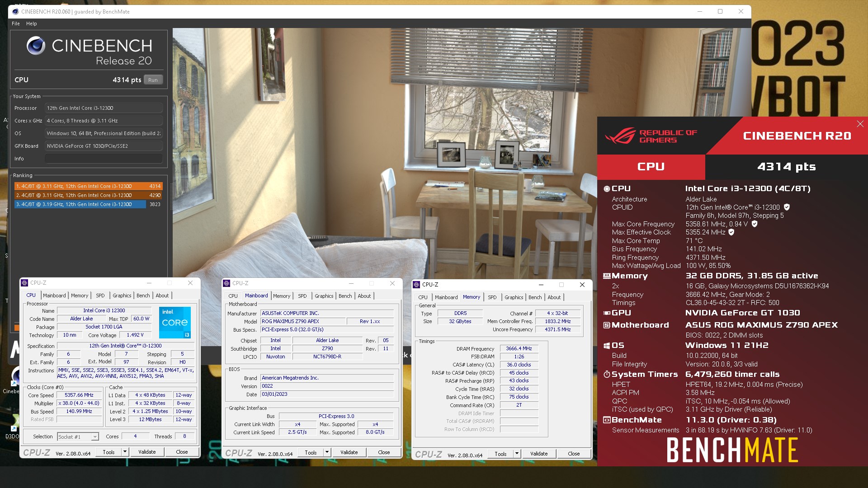Click the Max Core Frequency shield icon
868x488 pixels.
[x=755, y=224]
